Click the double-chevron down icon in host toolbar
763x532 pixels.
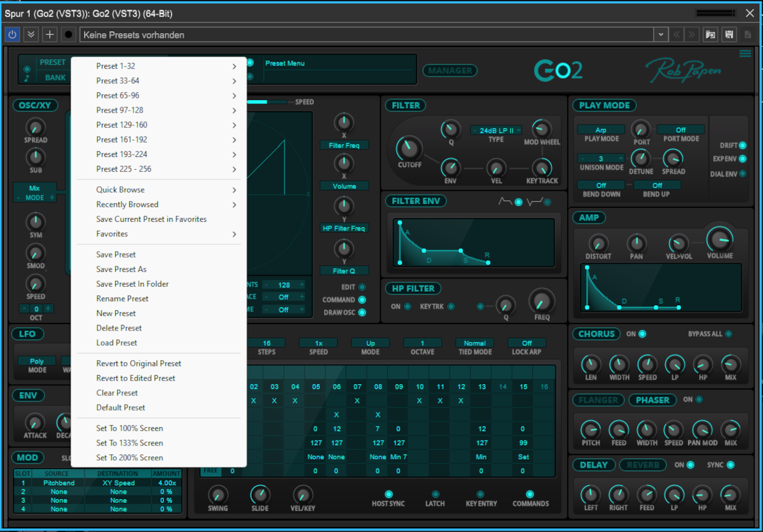coord(31,34)
